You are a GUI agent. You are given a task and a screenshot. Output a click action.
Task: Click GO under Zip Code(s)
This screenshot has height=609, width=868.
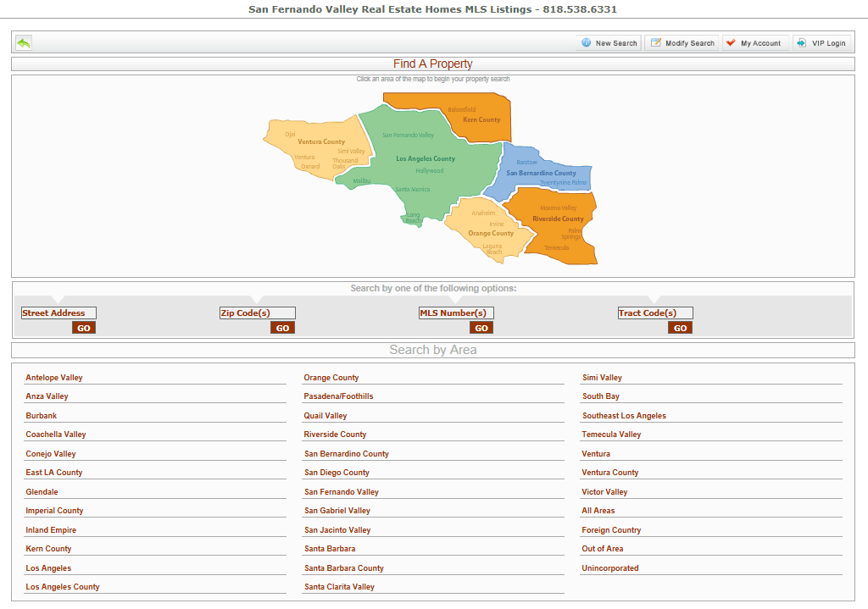coord(281,327)
